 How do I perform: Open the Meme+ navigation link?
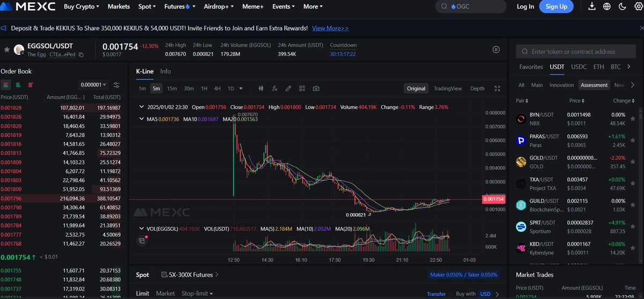pyautogui.click(x=253, y=6)
